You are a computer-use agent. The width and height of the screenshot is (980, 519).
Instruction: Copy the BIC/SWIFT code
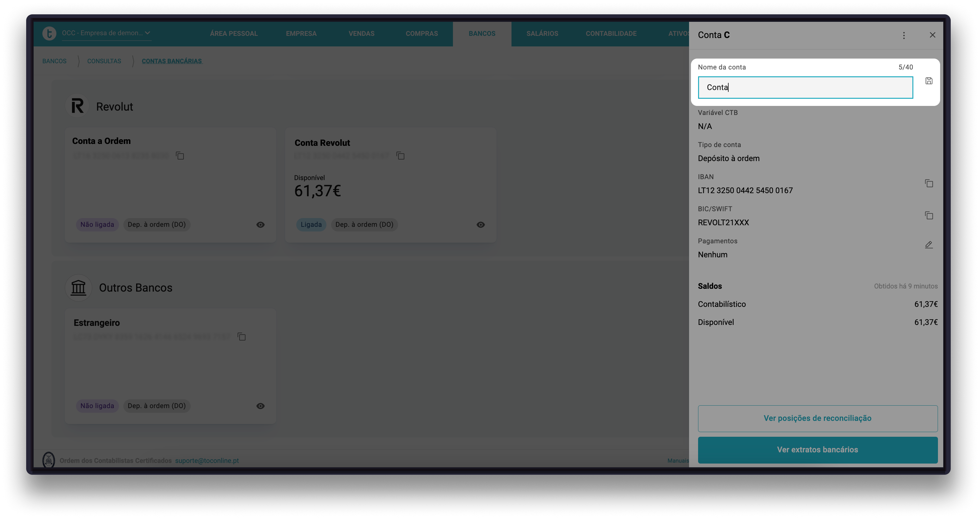pos(929,215)
